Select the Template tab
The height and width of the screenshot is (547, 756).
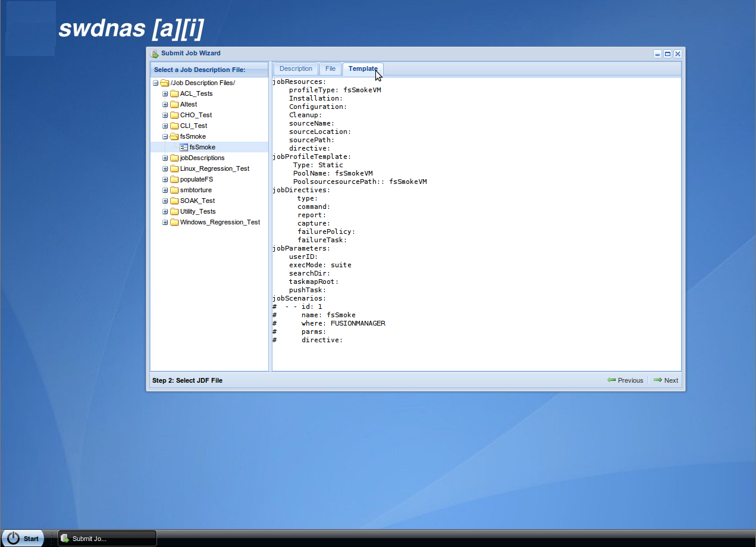pos(363,69)
